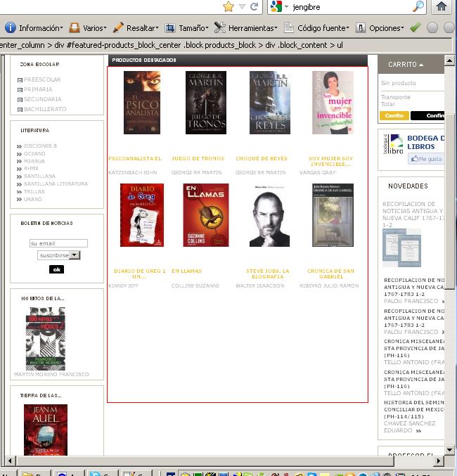The height and width of the screenshot is (476, 457).
Task: Click the HISTORIA DEL SEMINARIO CONCILIAR link
Action: click(x=414, y=409)
